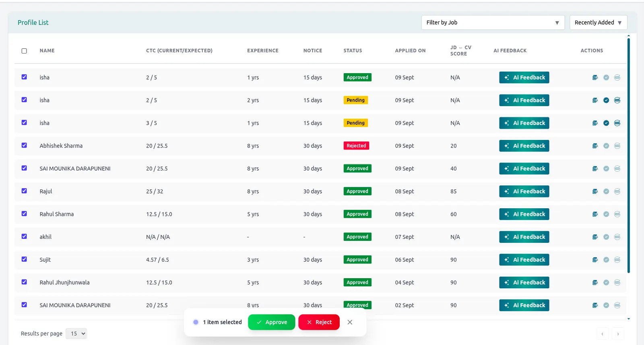Open AI Feedback for Rahul Jhunjhunwala
The width and height of the screenshot is (644, 345).
[524, 283]
